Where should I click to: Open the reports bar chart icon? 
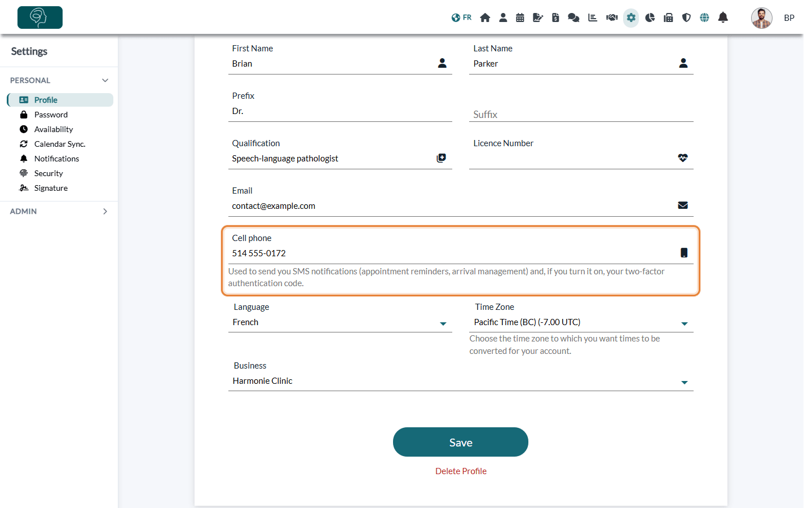(593, 17)
